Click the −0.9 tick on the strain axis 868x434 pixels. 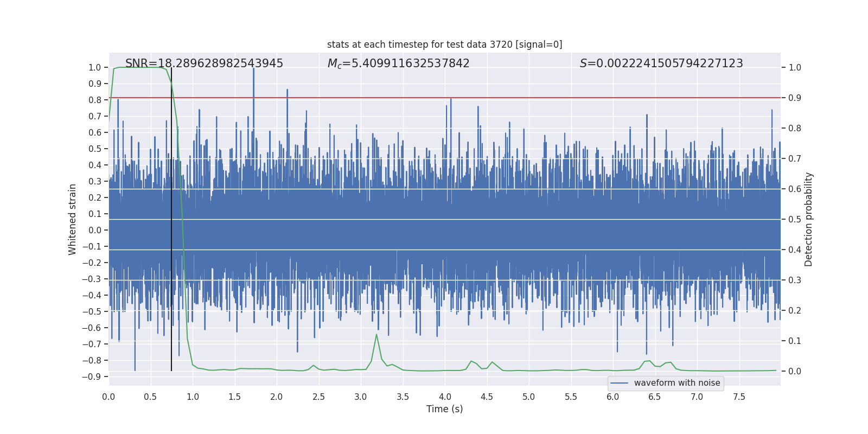pos(92,376)
